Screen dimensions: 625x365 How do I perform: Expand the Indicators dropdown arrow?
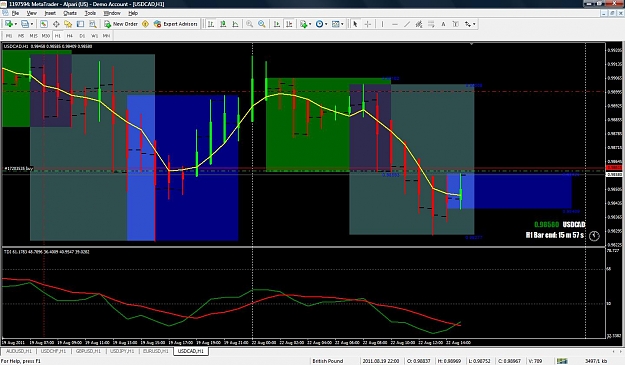[310, 24]
